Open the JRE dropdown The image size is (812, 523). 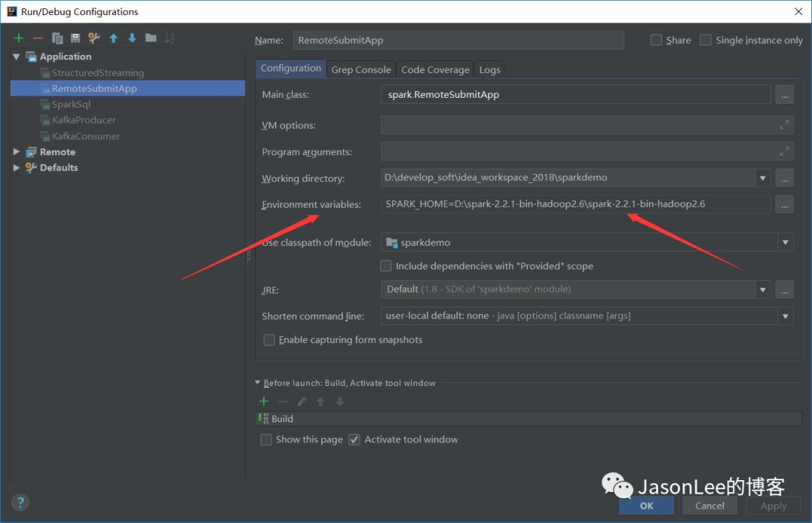click(762, 289)
